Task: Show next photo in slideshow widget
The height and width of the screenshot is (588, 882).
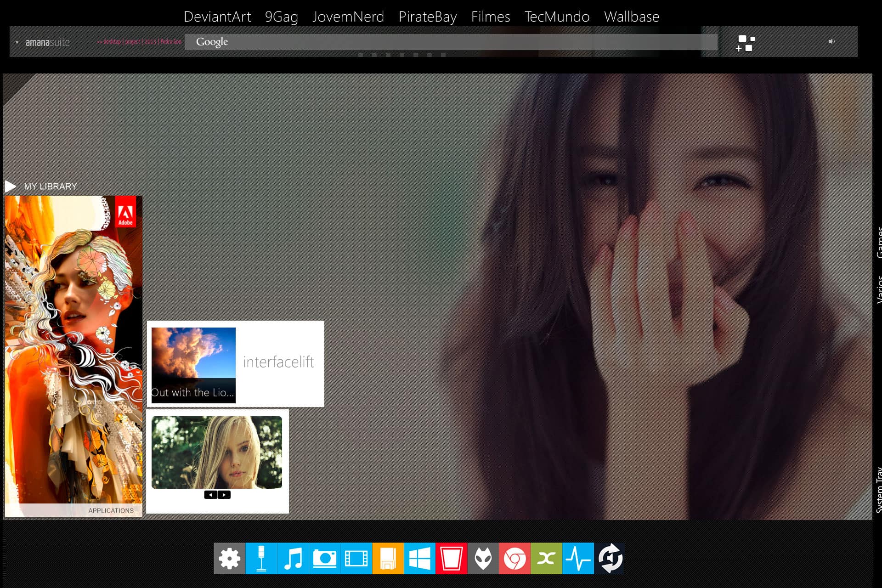Action: point(224,495)
